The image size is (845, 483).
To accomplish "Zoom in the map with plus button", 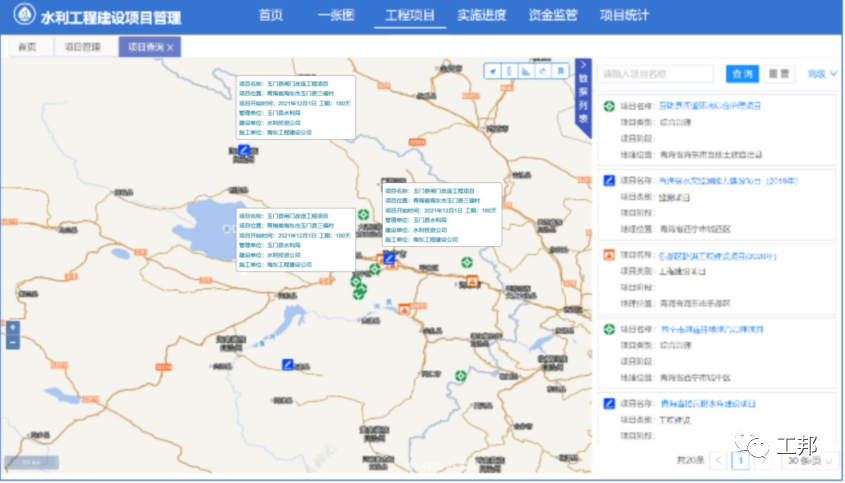I will click(13, 327).
